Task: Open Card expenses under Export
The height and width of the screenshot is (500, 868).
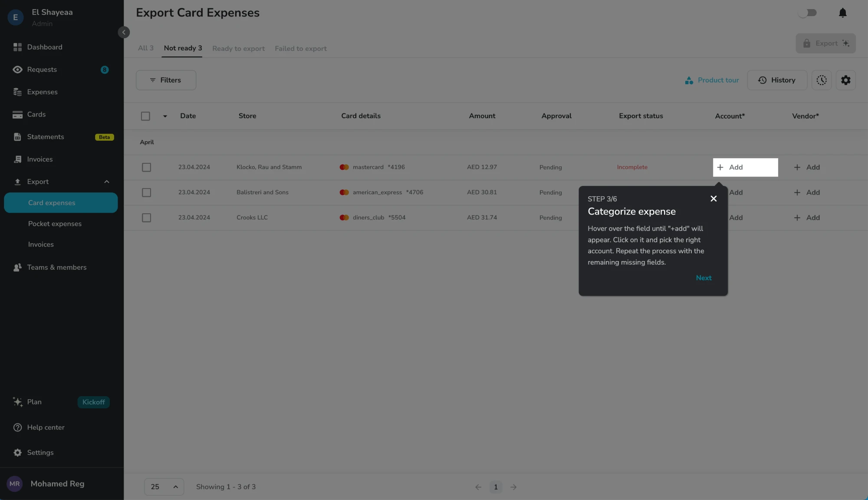Action: tap(61, 203)
